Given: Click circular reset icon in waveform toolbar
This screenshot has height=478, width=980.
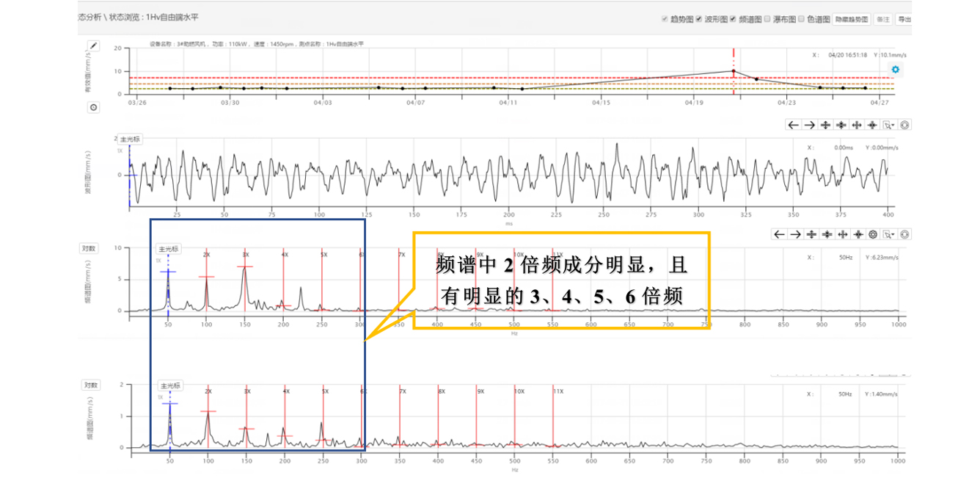Looking at the screenshot, I should (904, 125).
